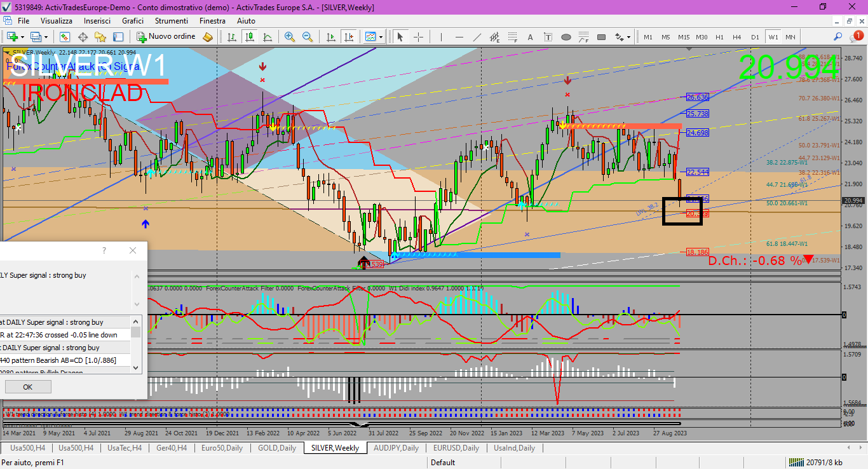Click alert list vertical scrollbar
The width and height of the screenshot is (868, 469).
(136, 344)
